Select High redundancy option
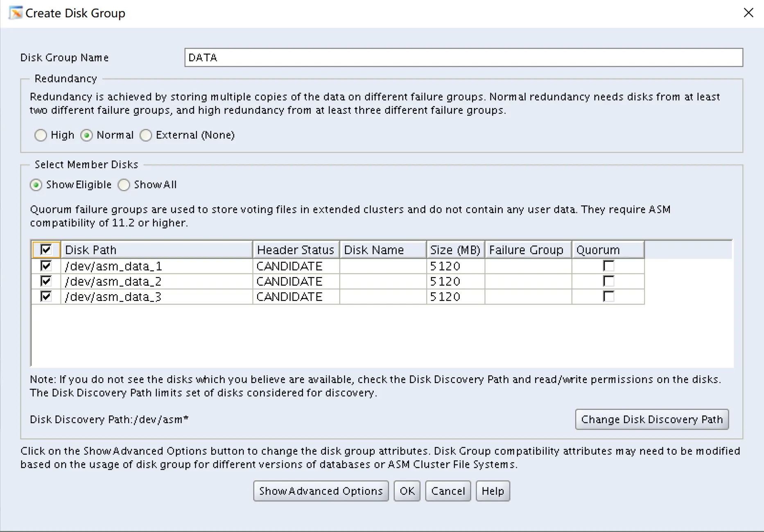The image size is (764, 532). [x=41, y=135]
